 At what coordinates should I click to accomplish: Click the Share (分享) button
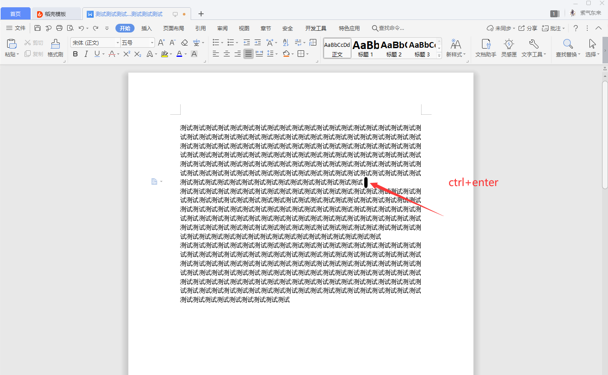(528, 28)
